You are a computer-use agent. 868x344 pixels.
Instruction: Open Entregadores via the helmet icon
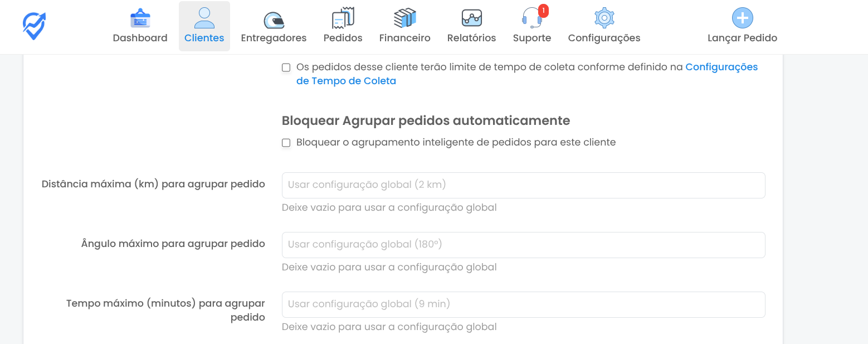tap(274, 20)
